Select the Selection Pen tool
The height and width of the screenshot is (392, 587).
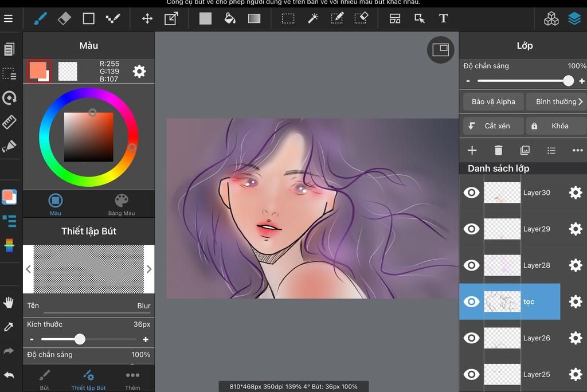click(x=337, y=18)
